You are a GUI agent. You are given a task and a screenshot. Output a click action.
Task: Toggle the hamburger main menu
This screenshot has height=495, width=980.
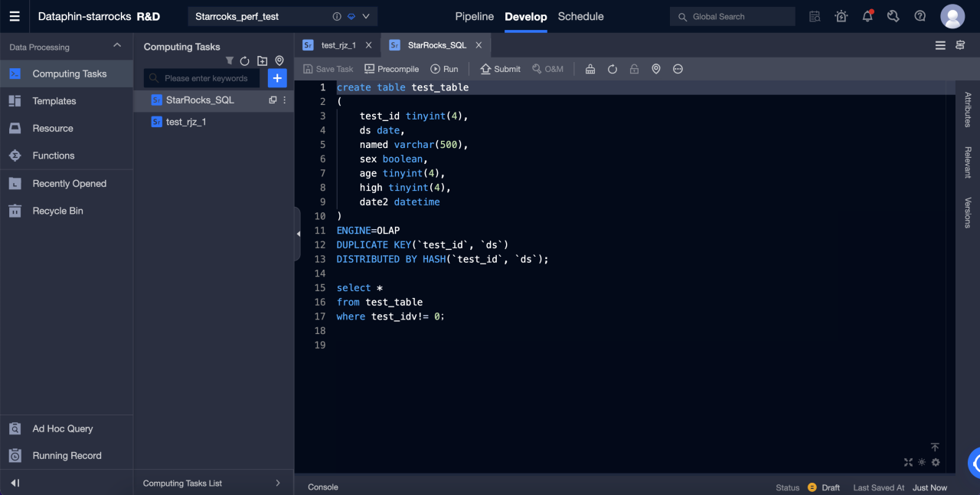(15, 16)
